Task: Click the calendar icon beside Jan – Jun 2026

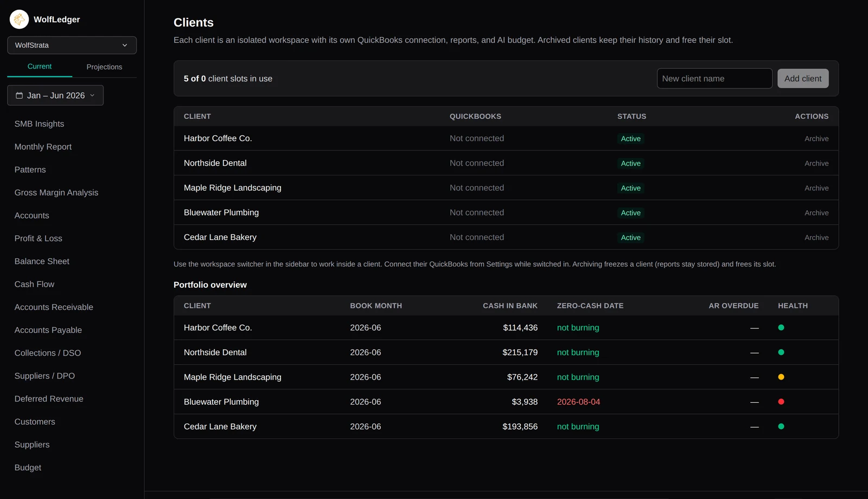Action: coord(19,96)
